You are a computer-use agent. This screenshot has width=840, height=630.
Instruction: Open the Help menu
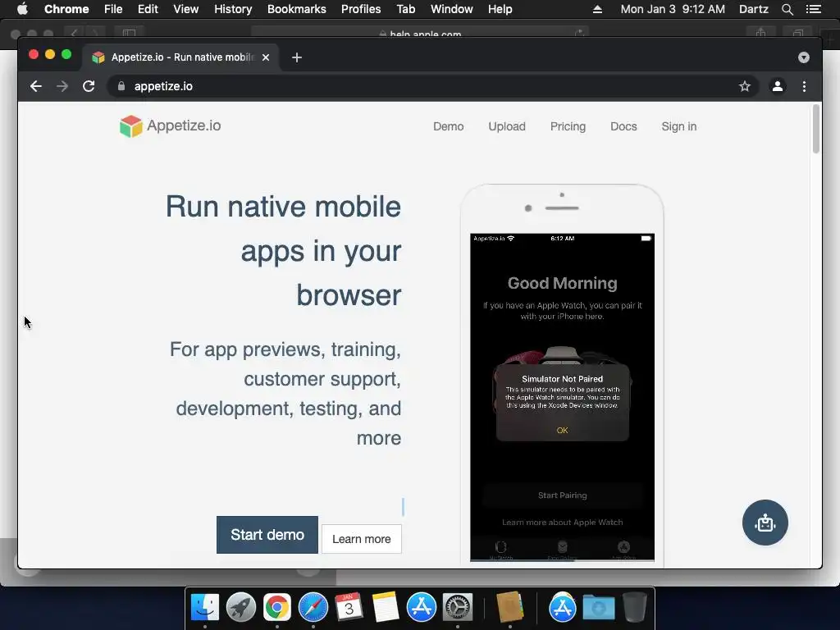[x=500, y=9]
